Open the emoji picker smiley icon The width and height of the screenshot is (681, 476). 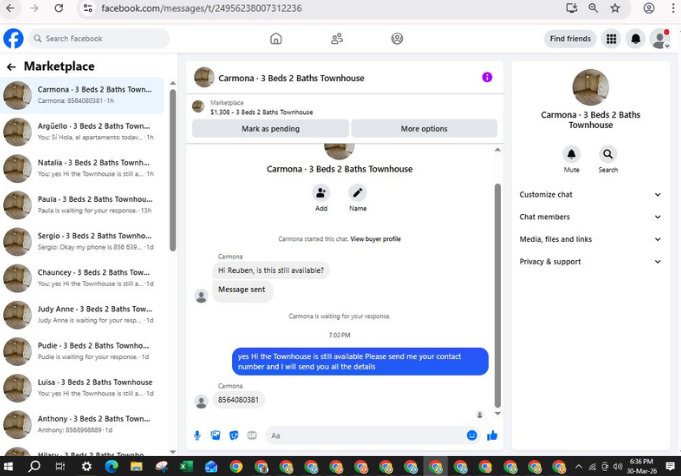pyautogui.click(x=472, y=435)
